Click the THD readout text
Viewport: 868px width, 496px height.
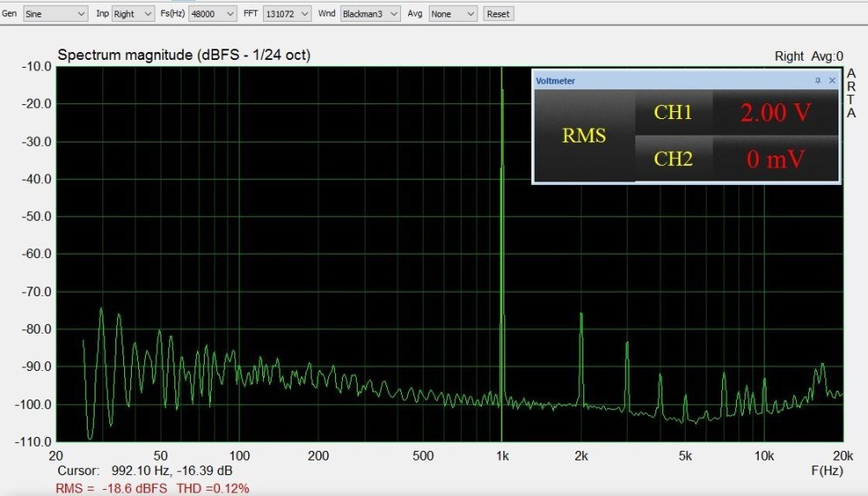[213, 488]
